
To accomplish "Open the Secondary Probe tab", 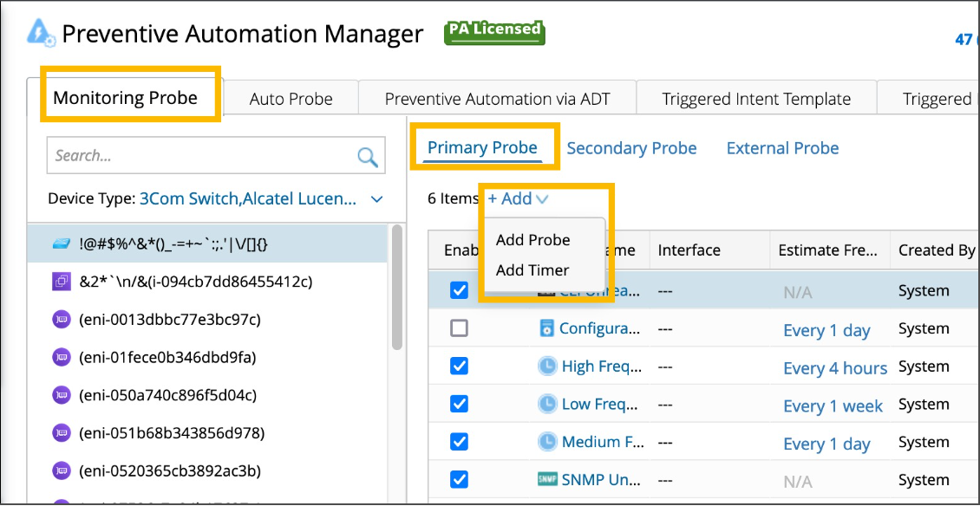I will (631, 148).
